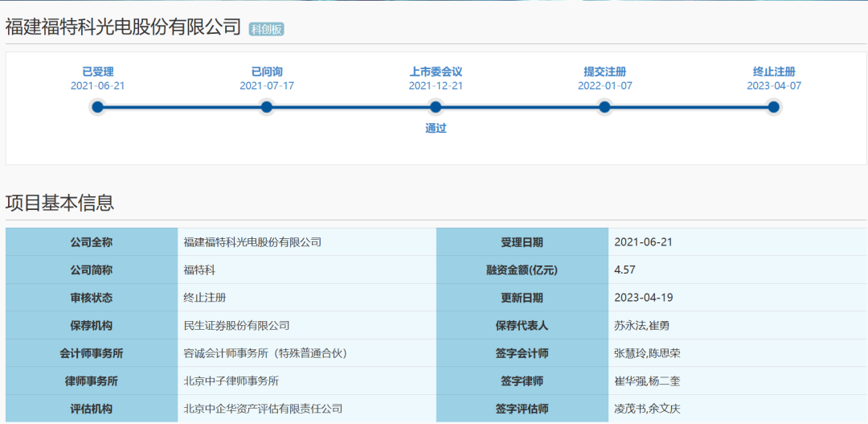Click the 已受理 timeline dot
The height and width of the screenshot is (424, 868).
(x=98, y=107)
